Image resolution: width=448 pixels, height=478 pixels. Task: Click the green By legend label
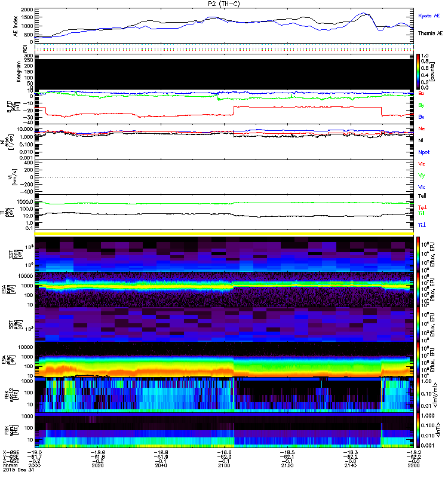click(421, 106)
